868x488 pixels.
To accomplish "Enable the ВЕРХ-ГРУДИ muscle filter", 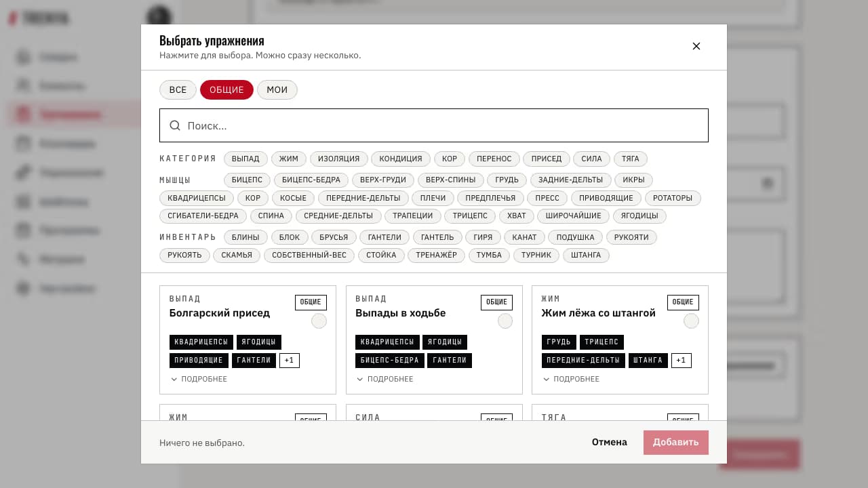I will pos(383,180).
